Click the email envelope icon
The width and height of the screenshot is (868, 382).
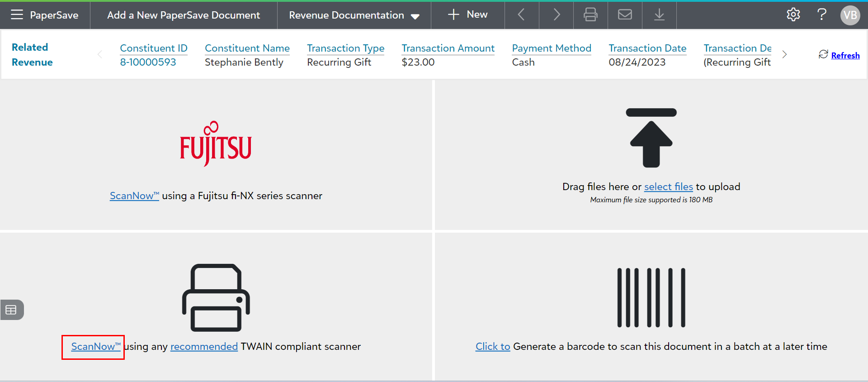click(x=625, y=15)
